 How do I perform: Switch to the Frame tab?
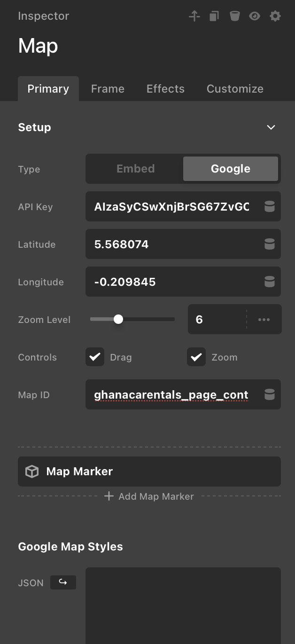108,89
